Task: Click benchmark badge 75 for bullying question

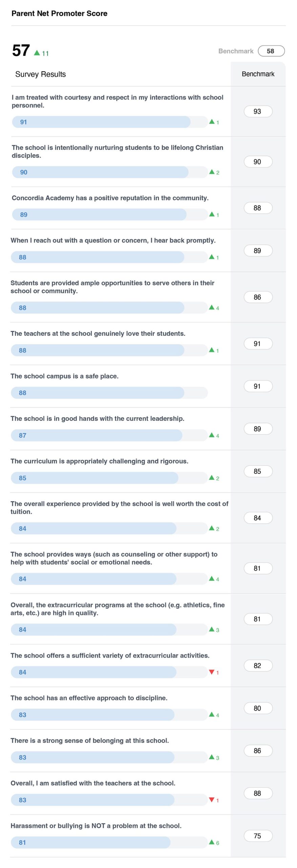Action: coord(258,836)
